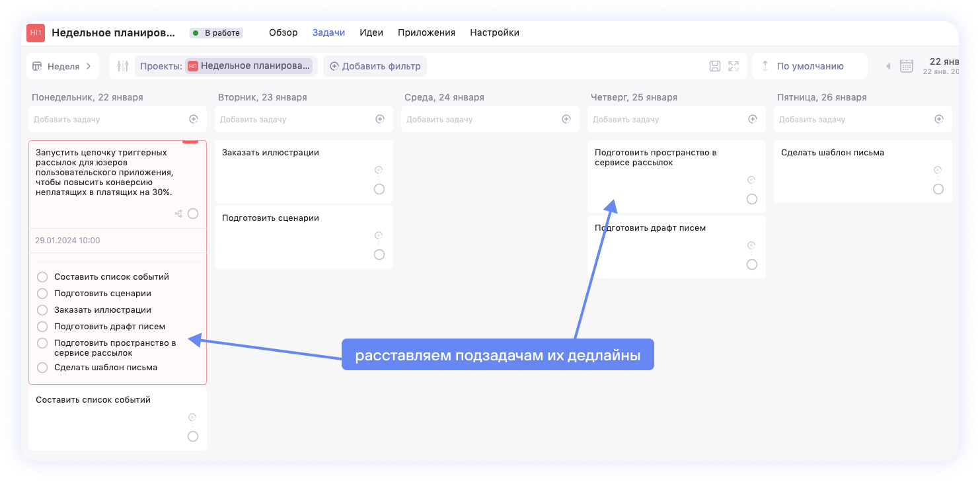Click the plus icon in Monday's add task field

pos(193,119)
